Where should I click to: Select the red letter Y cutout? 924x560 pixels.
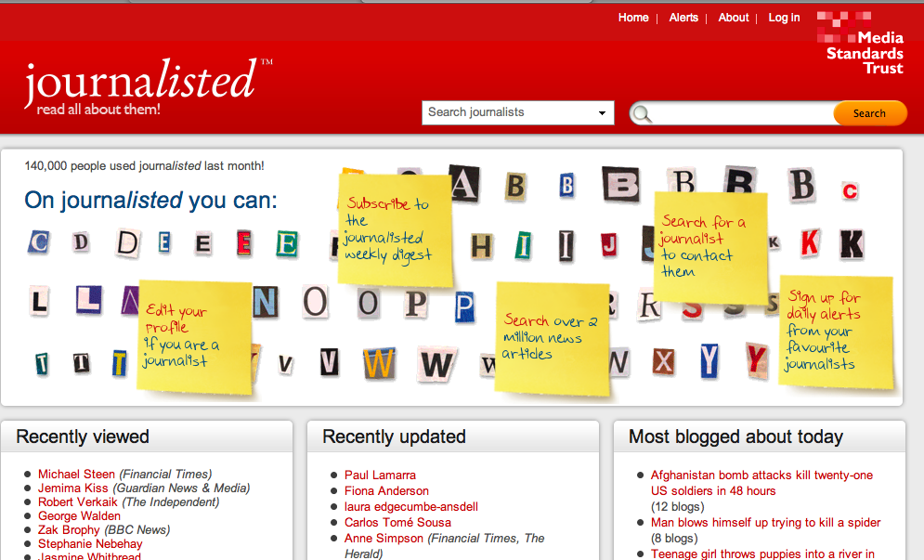point(757,359)
